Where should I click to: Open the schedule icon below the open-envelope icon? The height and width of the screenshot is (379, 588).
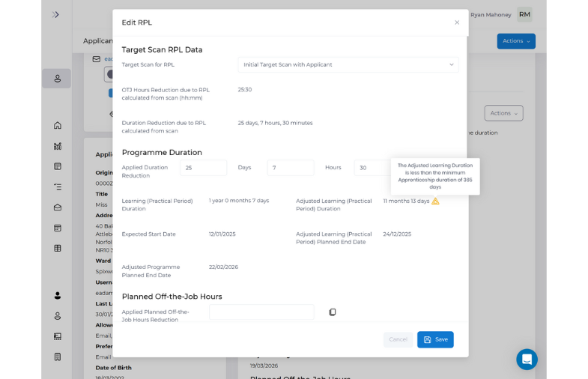[58, 228]
